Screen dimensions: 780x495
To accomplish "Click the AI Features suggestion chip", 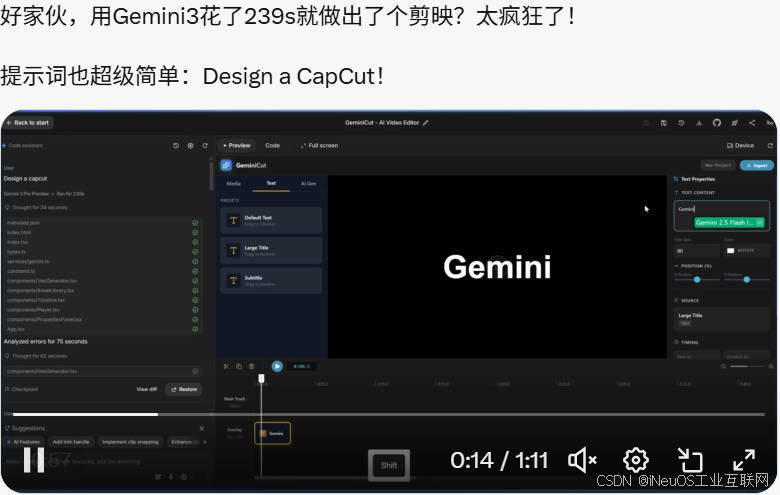I will [x=23, y=442].
